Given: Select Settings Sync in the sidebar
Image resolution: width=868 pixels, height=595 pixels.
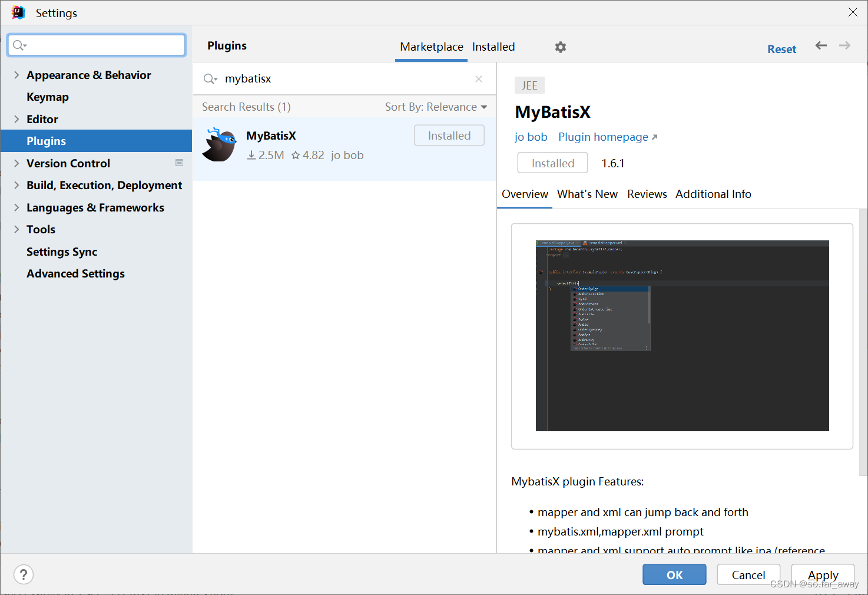Looking at the screenshot, I should [62, 252].
